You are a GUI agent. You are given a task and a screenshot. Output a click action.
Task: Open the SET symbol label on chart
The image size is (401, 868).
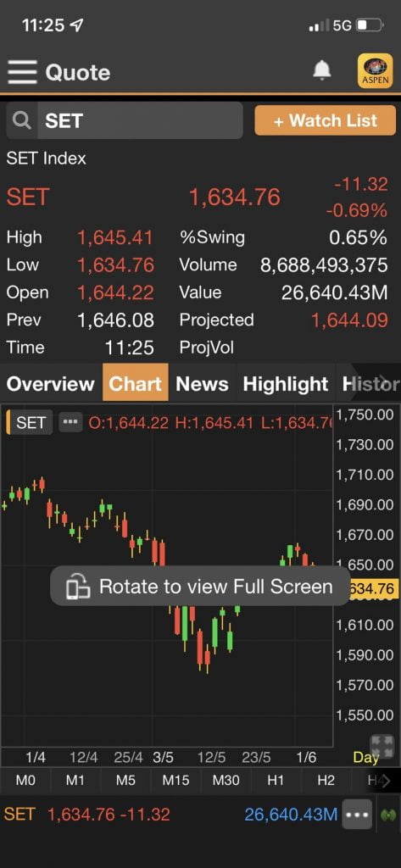pyautogui.click(x=30, y=422)
